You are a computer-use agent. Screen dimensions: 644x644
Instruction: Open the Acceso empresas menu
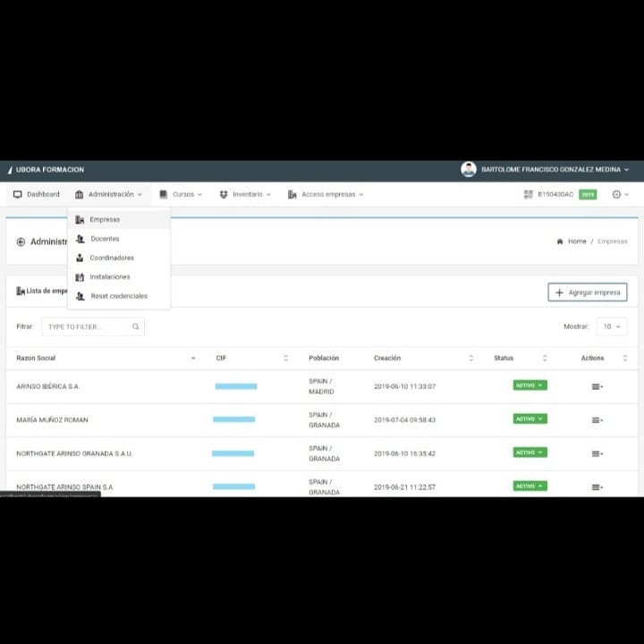(x=326, y=194)
